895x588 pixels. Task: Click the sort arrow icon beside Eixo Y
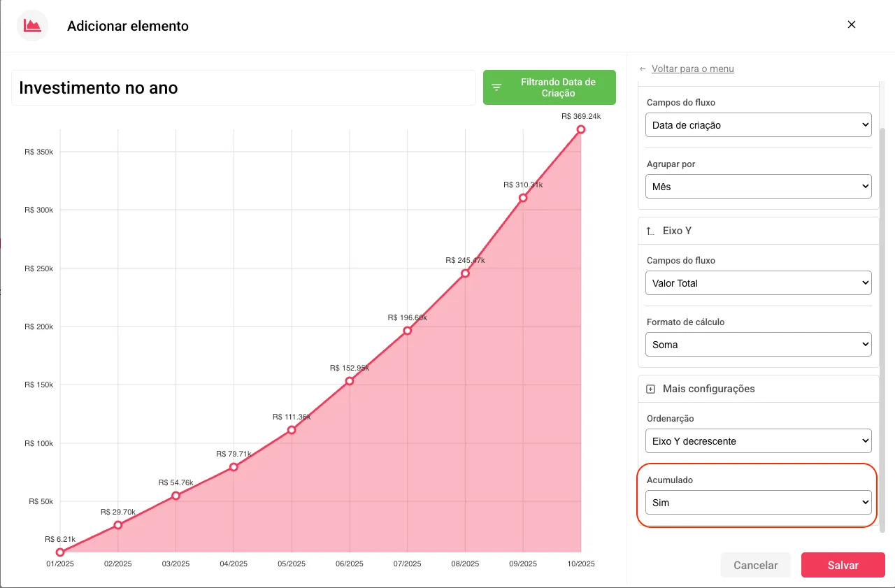650,230
